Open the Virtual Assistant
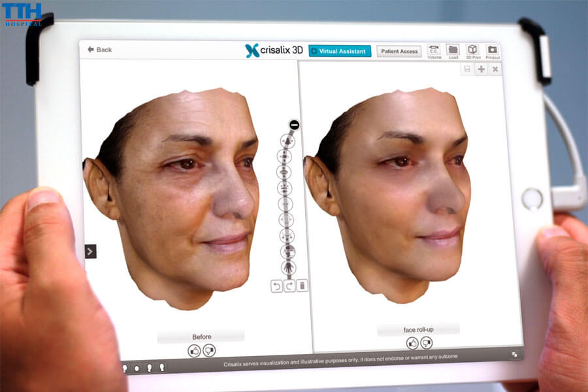 point(340,51)
